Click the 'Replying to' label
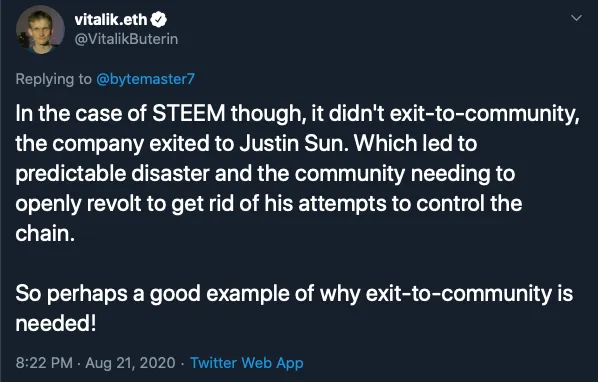 pos(54,79)
